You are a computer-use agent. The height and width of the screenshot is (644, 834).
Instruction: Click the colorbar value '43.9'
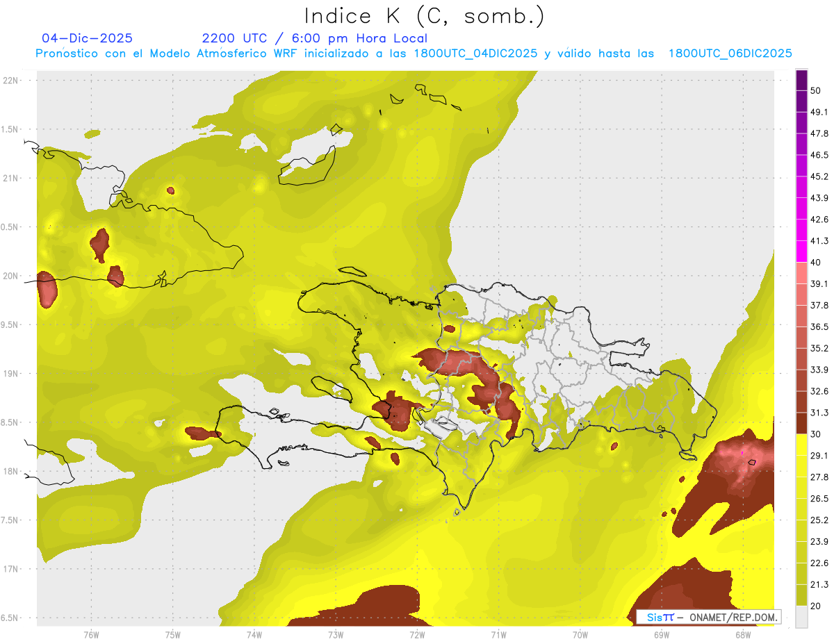coord(819,198)
